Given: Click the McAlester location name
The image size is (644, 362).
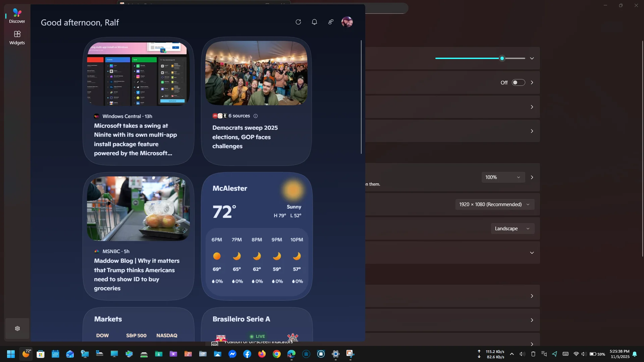Looking at the screenshot, I should point(230,188).
